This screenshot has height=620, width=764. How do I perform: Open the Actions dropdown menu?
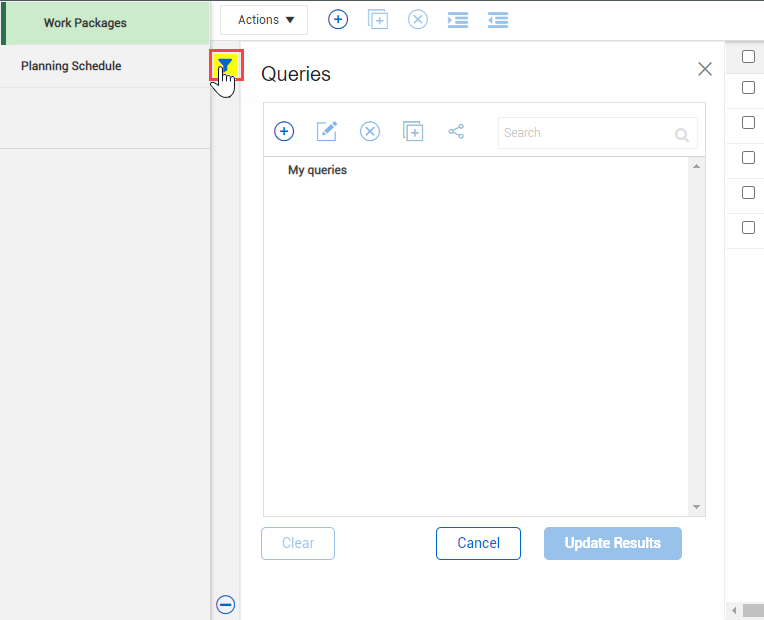(265, 20)
